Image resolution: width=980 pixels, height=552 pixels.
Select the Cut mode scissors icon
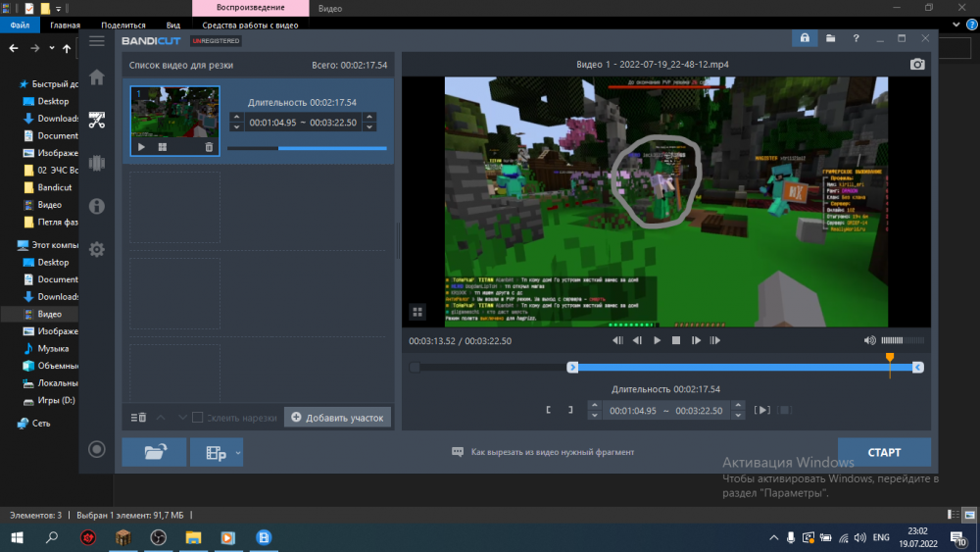(x=97, y=120)
